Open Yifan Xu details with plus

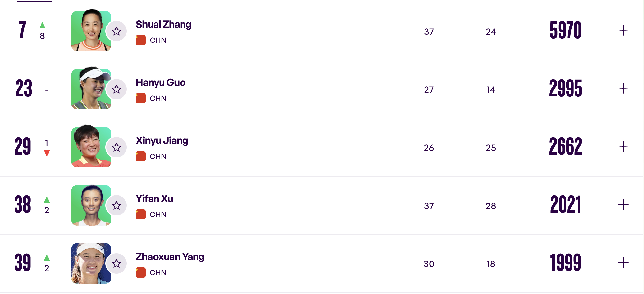623,205
